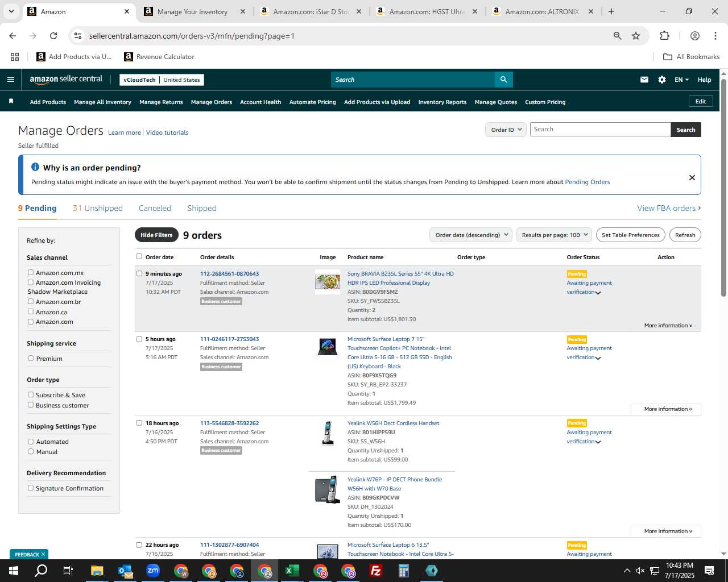Switch to the Shipped orders tab
The image size is (728, 582).
(202, 208)
